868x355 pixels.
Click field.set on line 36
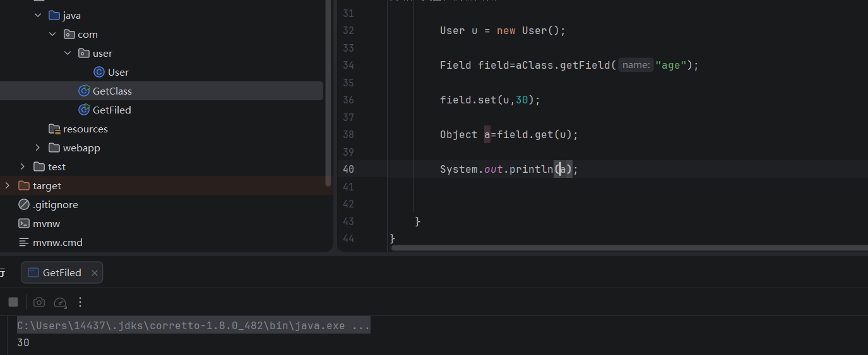pyautogui.click(x=468, y=100)
